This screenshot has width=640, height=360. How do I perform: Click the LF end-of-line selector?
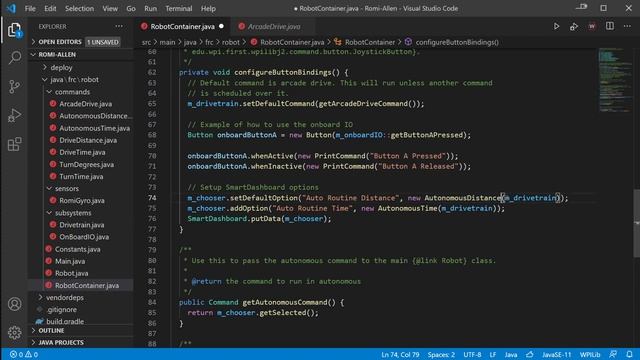click(x=493, y=354)
